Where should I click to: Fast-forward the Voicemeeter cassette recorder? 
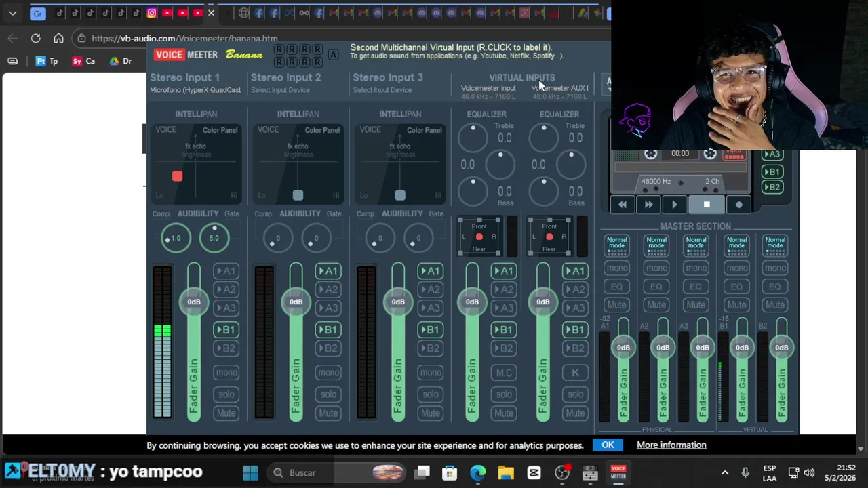(x=648, y=205)
